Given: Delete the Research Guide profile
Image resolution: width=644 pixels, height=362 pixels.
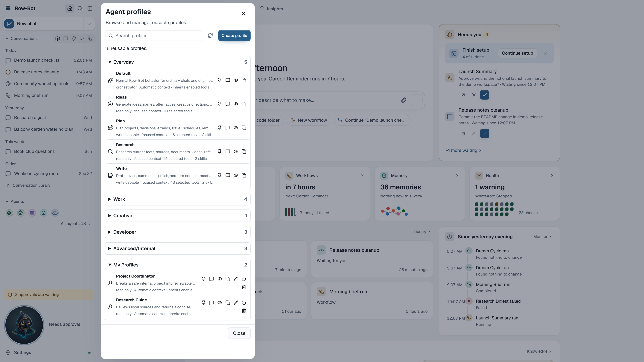Looking at the screenshot, I should click(244, 311).
